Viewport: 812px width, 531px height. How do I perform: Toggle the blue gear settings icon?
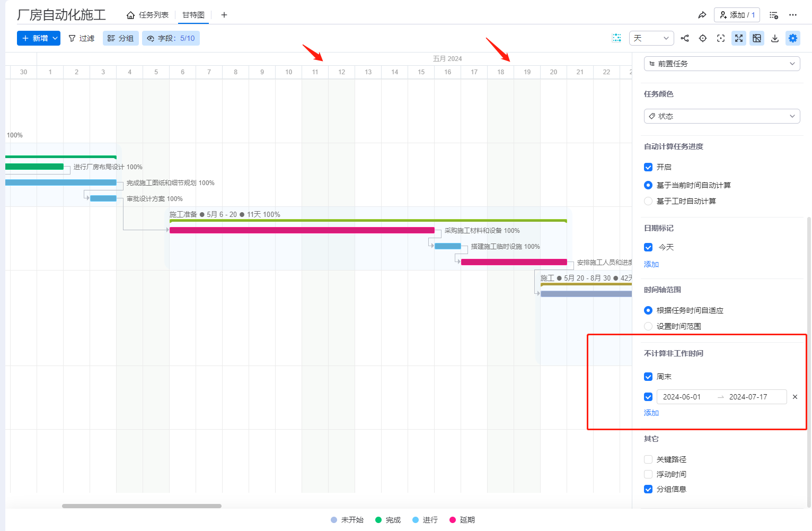[793, 38]
